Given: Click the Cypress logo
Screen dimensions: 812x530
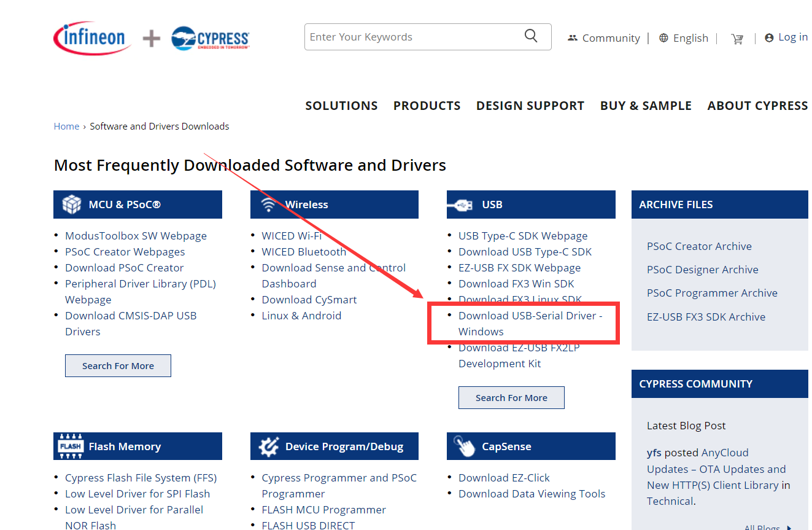Looking at the screenshot, I should 211,38.
